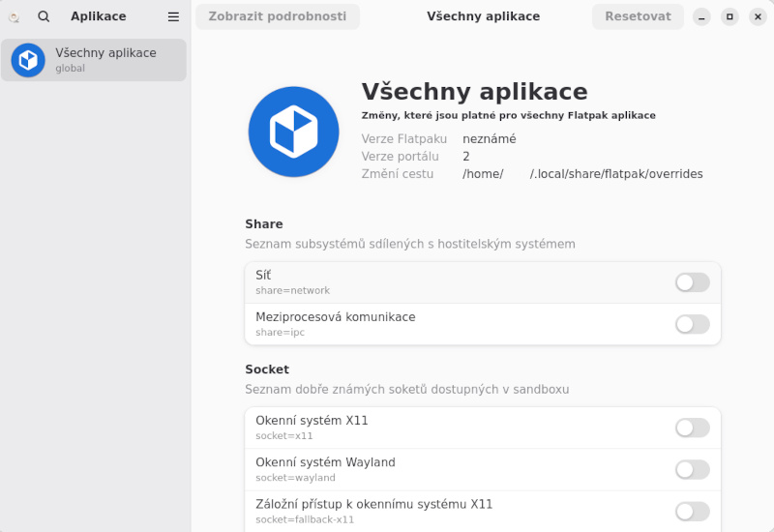Screen dimensions: 774x532
Task: Click the Share section heading
Action: tap(264, 224)
